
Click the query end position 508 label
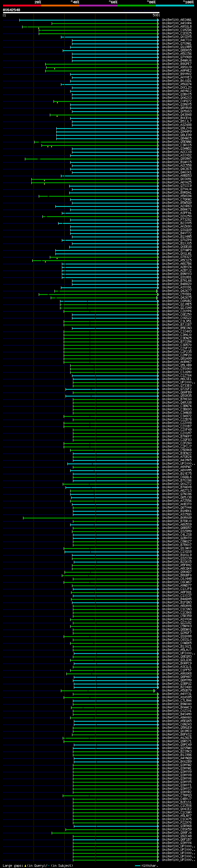click(155, 15)
